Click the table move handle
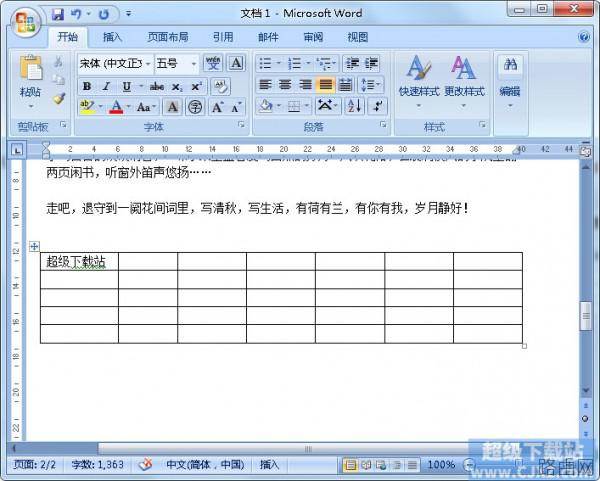Screen dimensions: 600x481 click(x=34, y=246)
